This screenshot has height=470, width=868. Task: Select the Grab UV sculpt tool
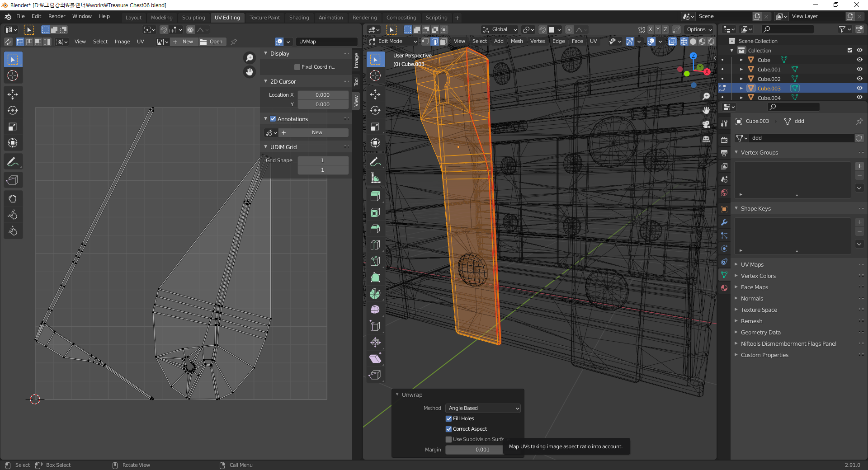[x=13, y=198]
